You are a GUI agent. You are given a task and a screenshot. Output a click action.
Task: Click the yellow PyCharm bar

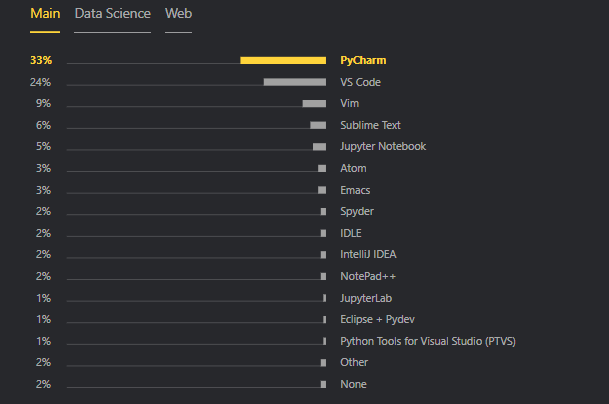(283, 60)
